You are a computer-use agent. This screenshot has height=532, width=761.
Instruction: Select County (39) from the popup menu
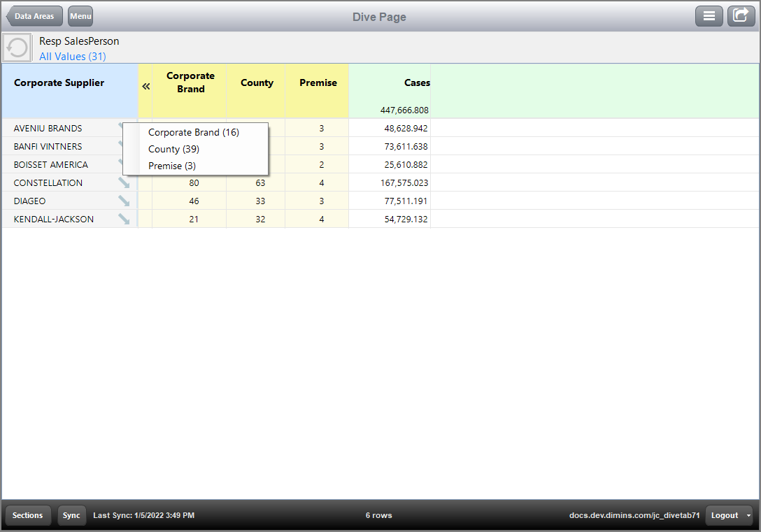173,149
